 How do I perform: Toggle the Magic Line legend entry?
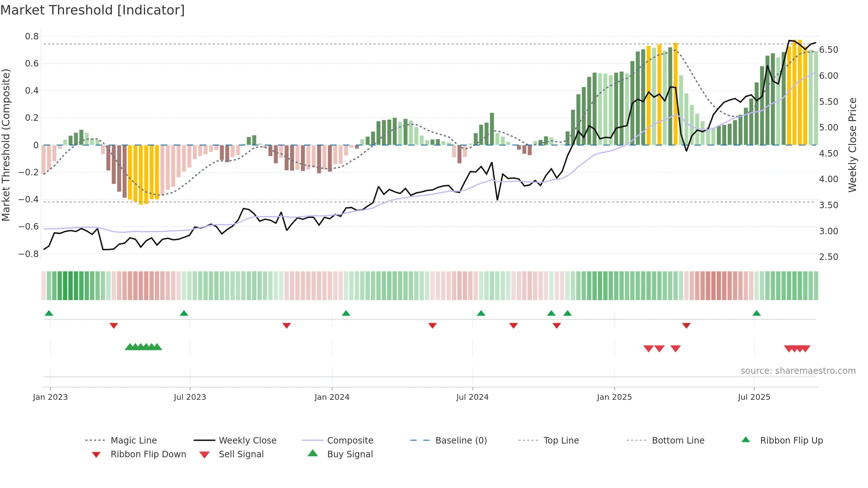[121, 440]
